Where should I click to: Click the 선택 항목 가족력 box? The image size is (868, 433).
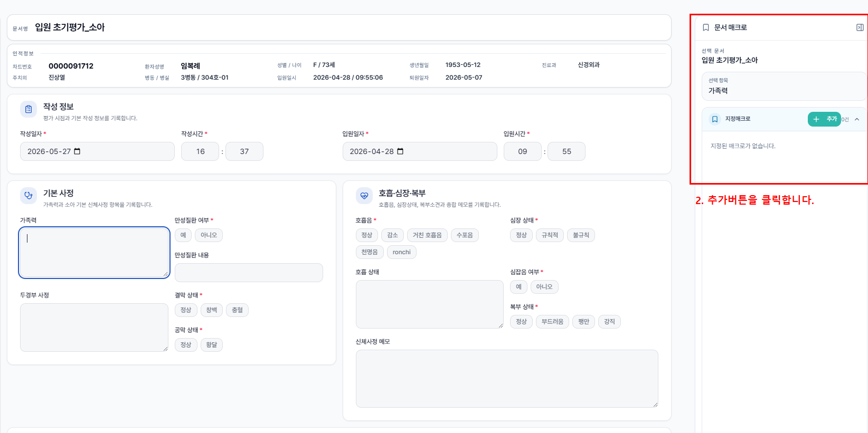pos(784,86)
